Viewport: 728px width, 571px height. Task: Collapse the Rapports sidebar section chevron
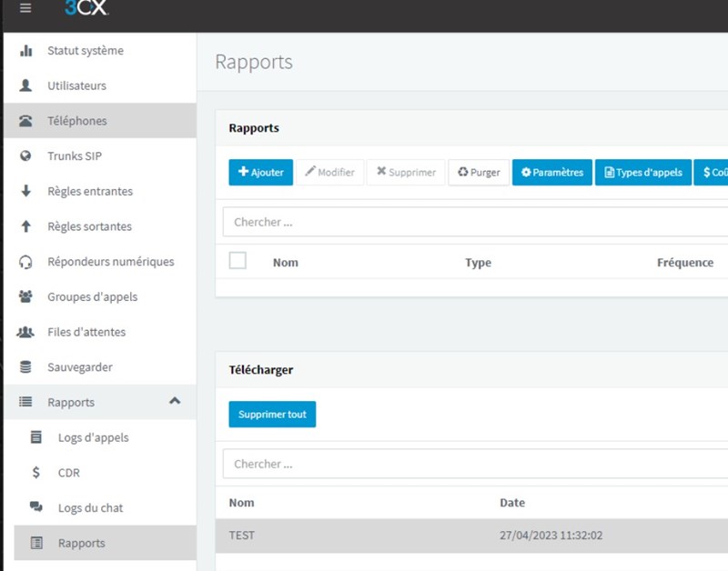click(x=175, y=401)
